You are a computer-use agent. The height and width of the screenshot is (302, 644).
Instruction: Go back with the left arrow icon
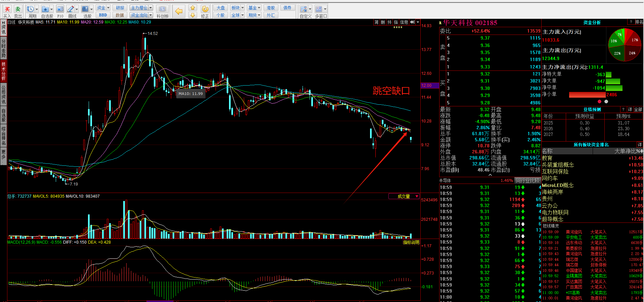click(x=179, y=11)
